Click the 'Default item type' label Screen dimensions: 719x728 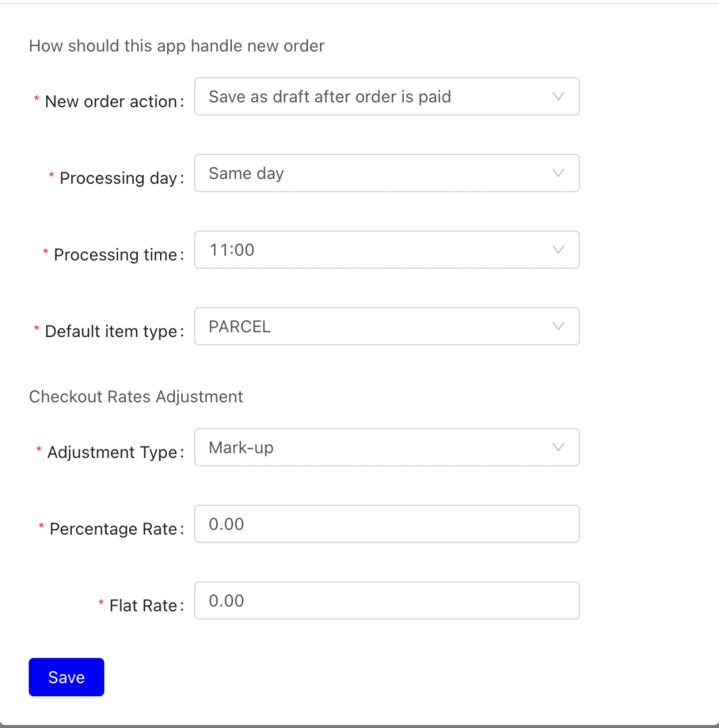pyautogui.click(x=111, y=331)
